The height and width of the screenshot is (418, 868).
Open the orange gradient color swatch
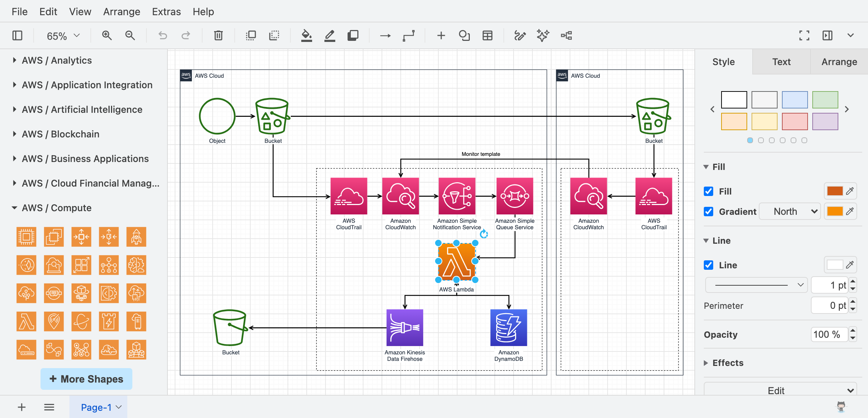[835, 212]
